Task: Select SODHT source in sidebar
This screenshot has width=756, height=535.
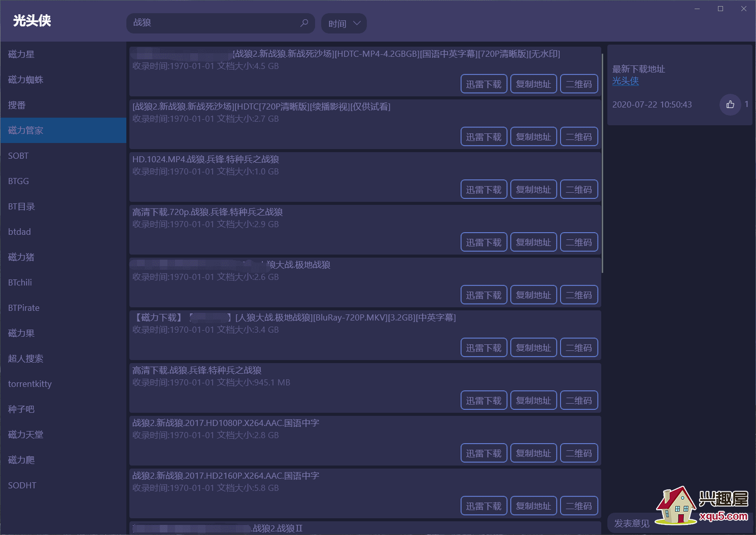Action: 63,485
